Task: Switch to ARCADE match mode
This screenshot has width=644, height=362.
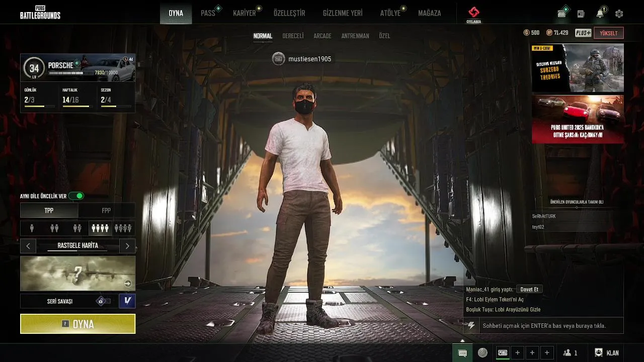Action: click(323, 36)
